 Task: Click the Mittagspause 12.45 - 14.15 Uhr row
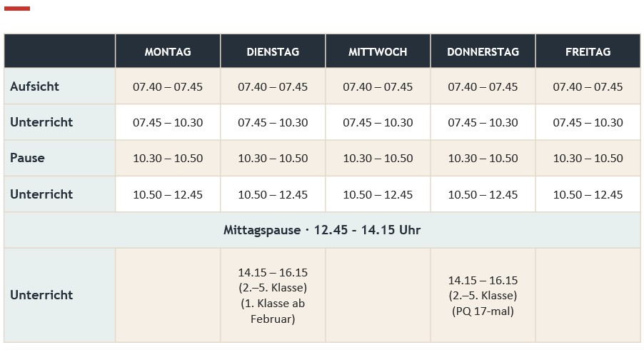[x=322, y=230]
